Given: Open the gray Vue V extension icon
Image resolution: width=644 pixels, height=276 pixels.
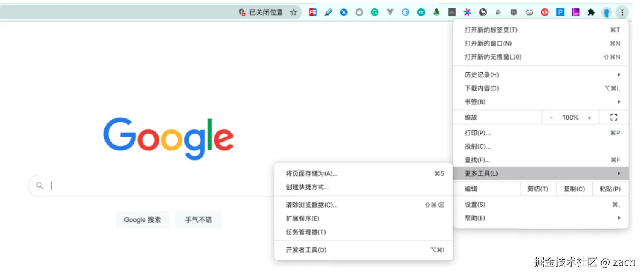Looking at the screenshot, I should 390,12.
